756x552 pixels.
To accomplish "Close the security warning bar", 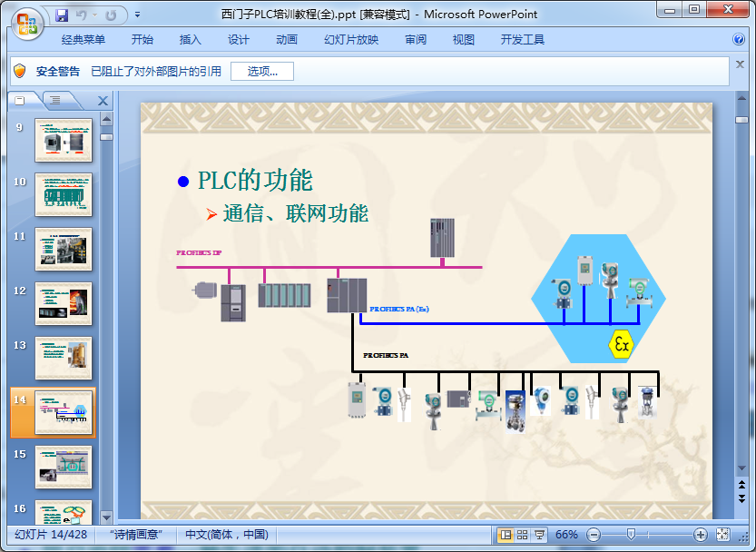I will click(x=740, y=64).
